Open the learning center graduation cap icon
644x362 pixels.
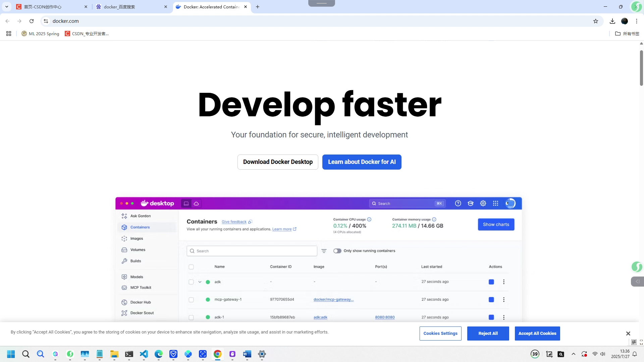pos(471,203)
